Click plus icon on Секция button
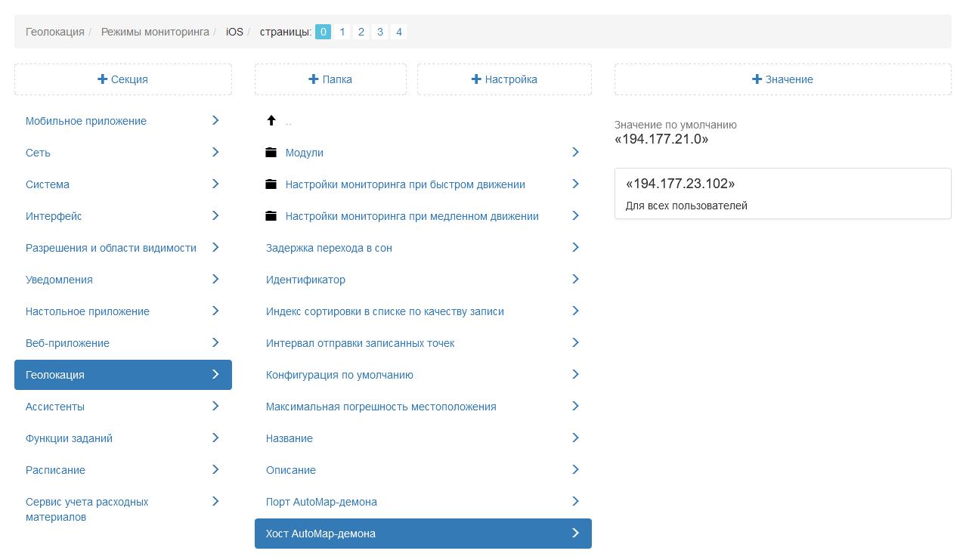This screenshot has height=560, width=966. [x=103, y=79]
